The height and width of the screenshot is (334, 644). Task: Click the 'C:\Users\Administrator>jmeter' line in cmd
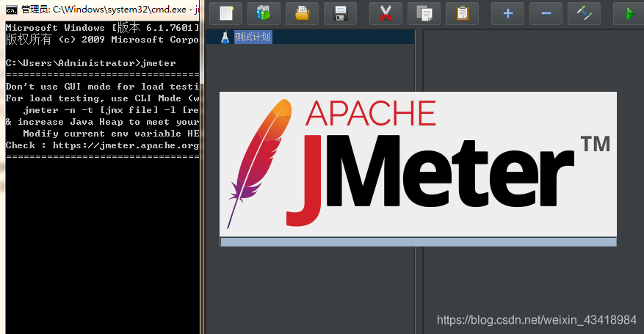(x=91, y=63)
